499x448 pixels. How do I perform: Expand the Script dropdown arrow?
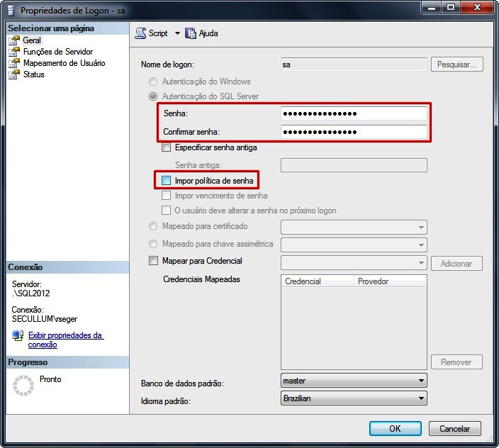click(x=177, y=33)
